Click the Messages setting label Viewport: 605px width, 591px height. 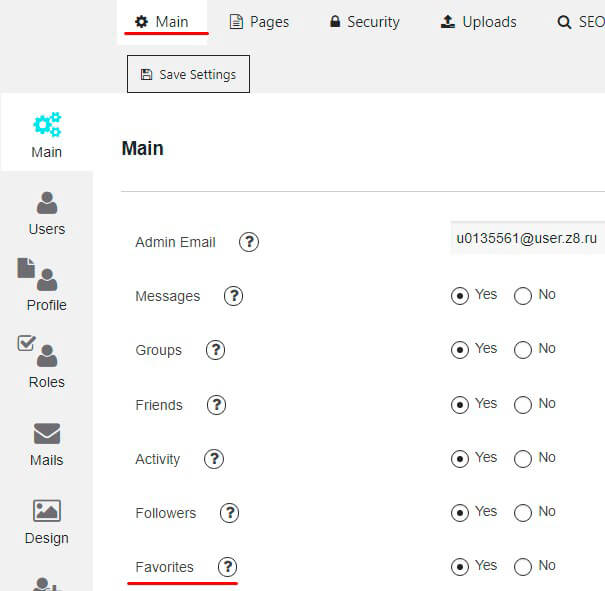tap(168, 296)
